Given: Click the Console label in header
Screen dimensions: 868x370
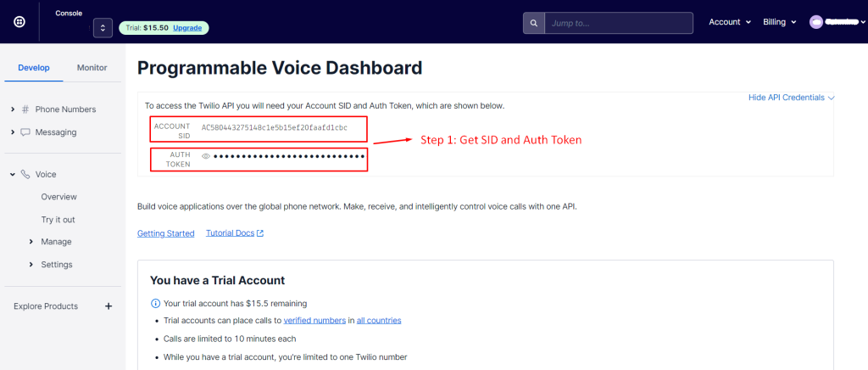Looking at the screenshot, I should [x=69, y=13].
